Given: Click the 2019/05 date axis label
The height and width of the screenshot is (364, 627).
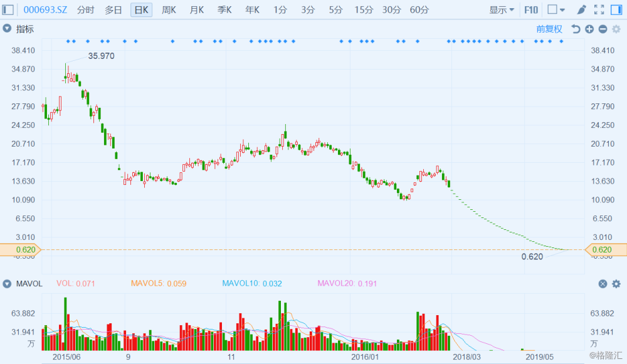Looking at the screenshot, I should tap(539, 357).
